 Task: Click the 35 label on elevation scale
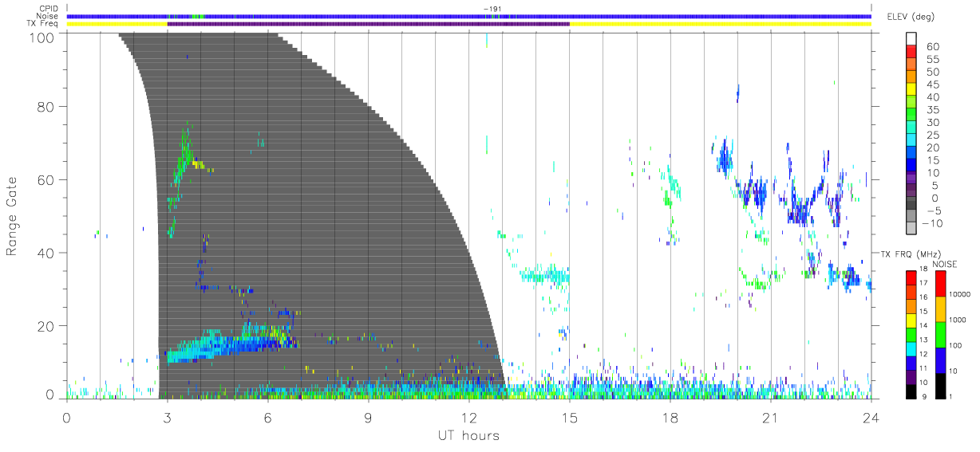coord(933,110)
